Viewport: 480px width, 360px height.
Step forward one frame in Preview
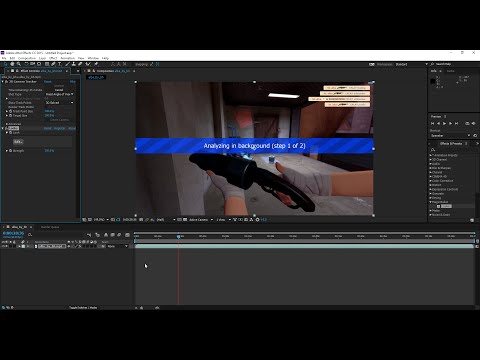pyautogui.click(x=450, y=123)
